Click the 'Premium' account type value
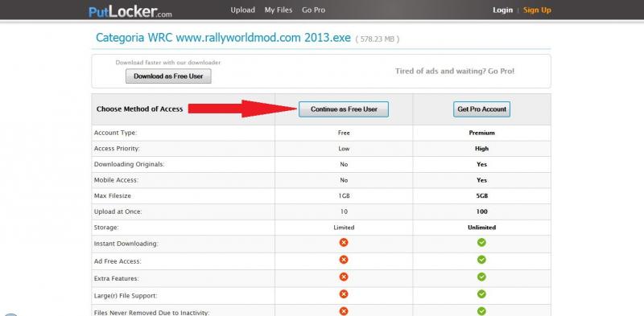Screen dimensions: 644x316 coord(481,133)
